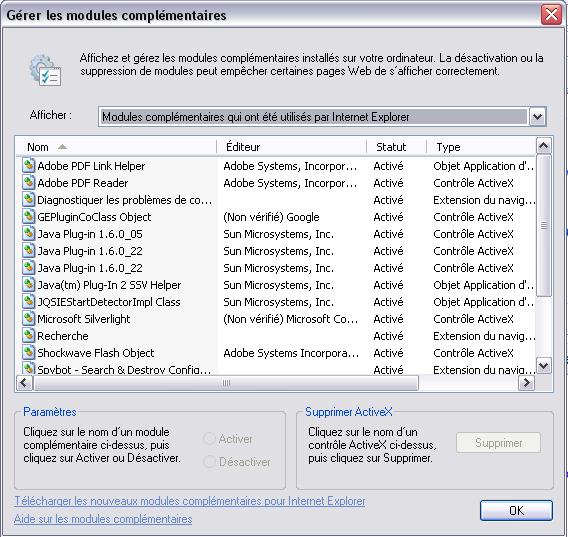Open the Afficher dropdown arrow

tap(538, 117)
